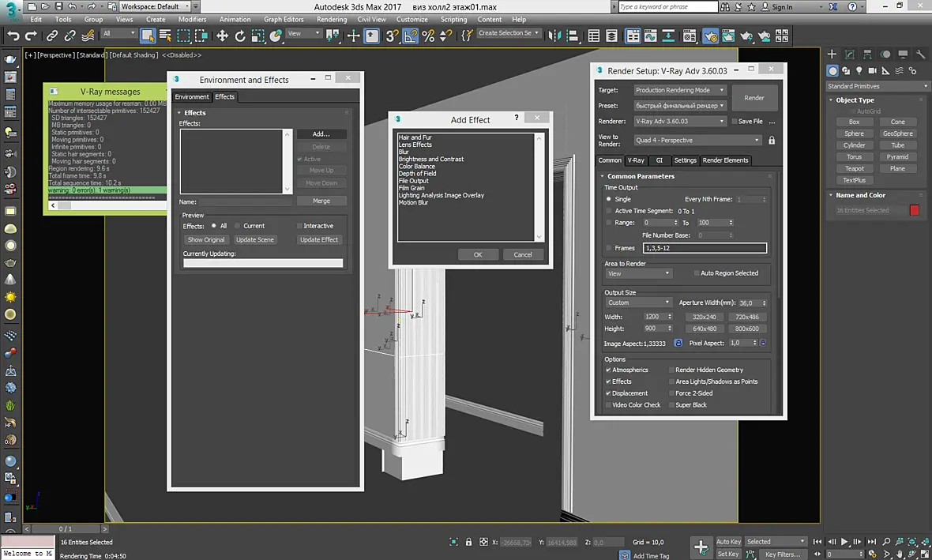Viewport: 932px width, 560px height.
Task: Activate the Select and Scale tool
Action: pyautogui.click(x=257, y=36)
